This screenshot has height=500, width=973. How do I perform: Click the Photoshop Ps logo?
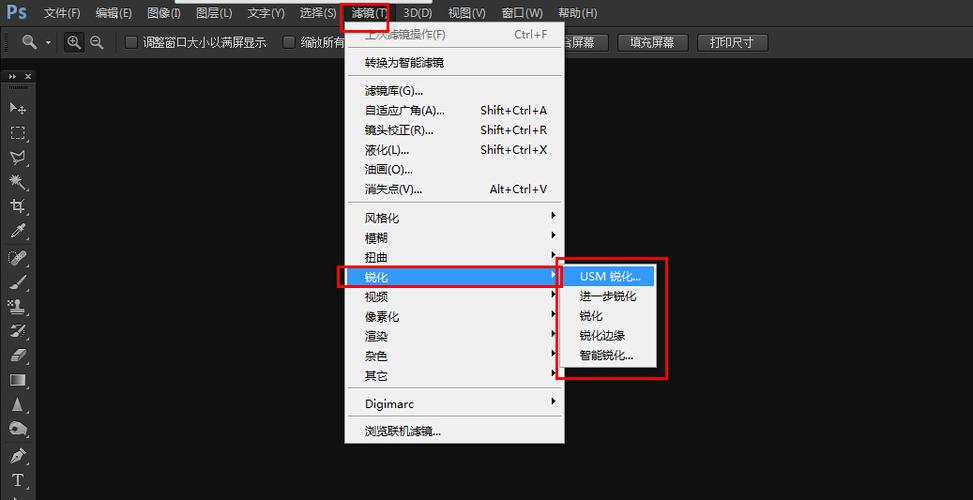tap(17, 12)
